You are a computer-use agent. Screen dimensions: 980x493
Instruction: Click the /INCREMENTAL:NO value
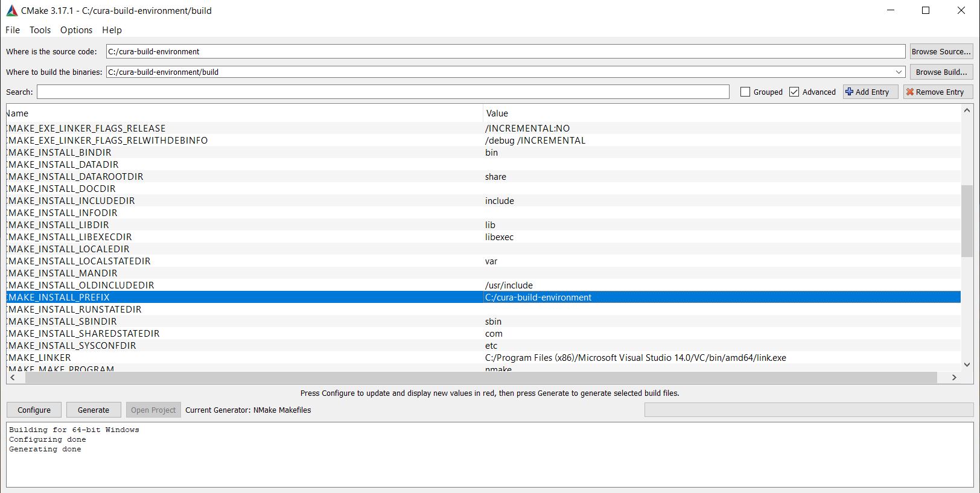(527, 128)
